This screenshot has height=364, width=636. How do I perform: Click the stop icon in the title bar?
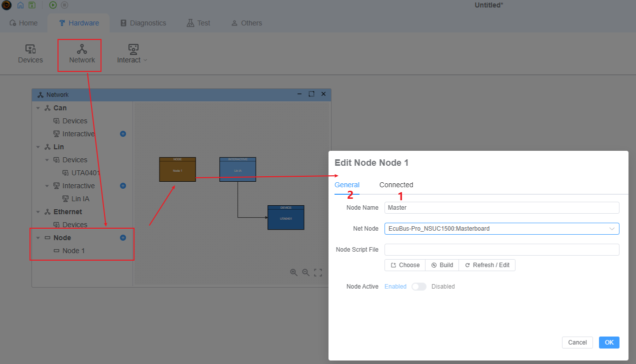64,5
